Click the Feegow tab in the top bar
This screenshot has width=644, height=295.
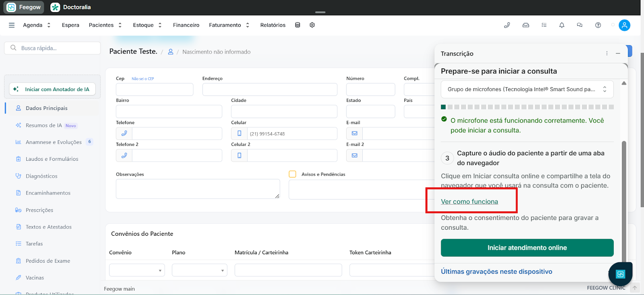pos(24,7)
